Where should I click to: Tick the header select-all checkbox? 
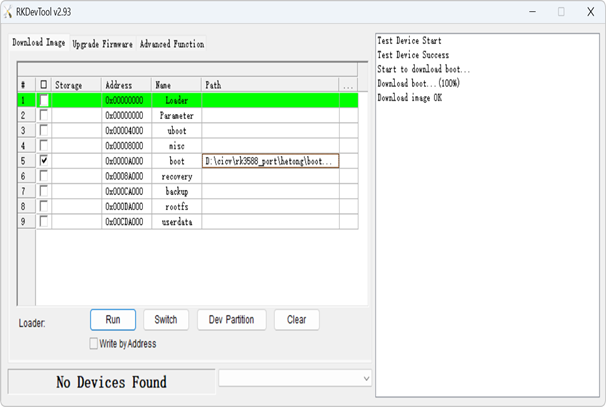click(43, 86)
